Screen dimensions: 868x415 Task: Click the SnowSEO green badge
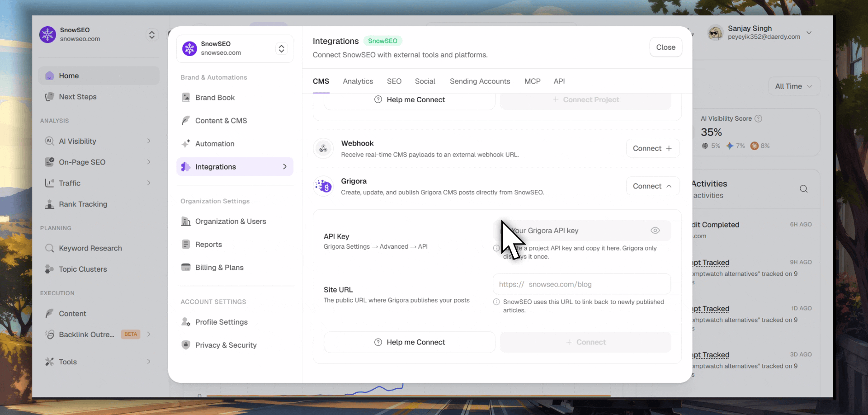pos(382,41)
